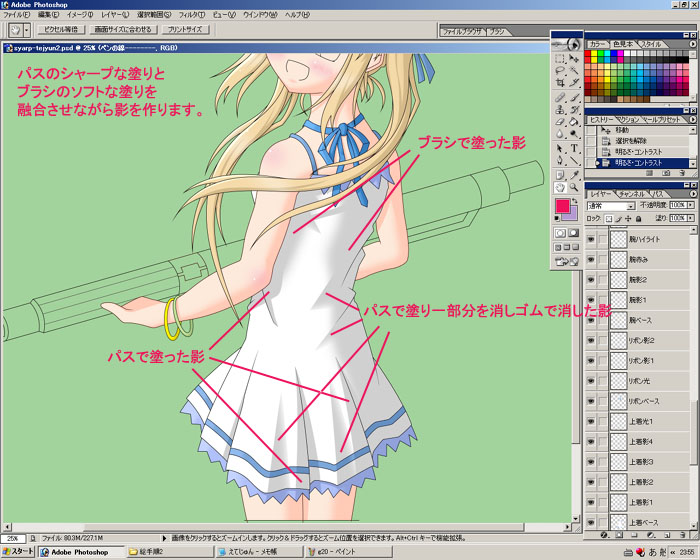Screen dimensions: 700x560
Task: Select the Crop tool
Action: click(560, 82)
